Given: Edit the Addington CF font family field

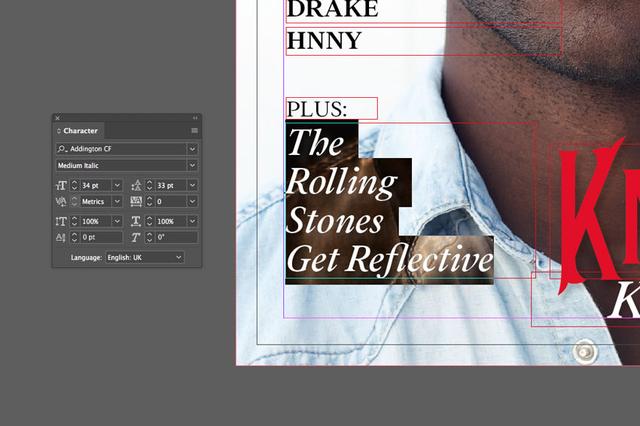Looking at the screenshot, I should [x=127, y=149].
